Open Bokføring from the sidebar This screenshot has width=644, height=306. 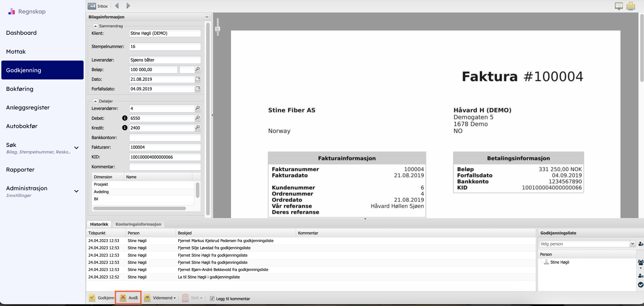[x=20, y=89]
